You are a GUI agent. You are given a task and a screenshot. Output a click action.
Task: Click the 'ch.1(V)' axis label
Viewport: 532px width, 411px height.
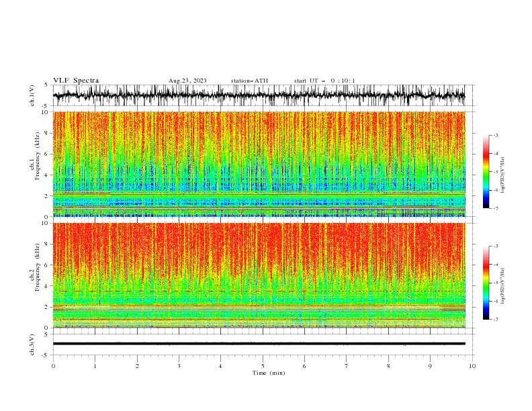click(x=32, y=95)
